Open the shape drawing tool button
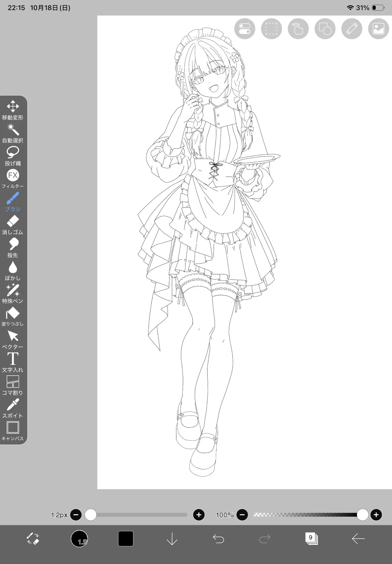 point(325,29)
